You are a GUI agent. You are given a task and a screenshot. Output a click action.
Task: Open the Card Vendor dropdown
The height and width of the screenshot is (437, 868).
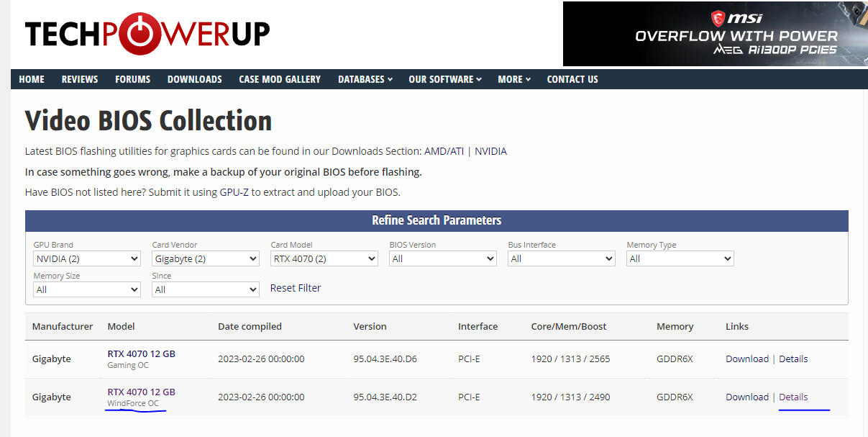click(206, 258)
